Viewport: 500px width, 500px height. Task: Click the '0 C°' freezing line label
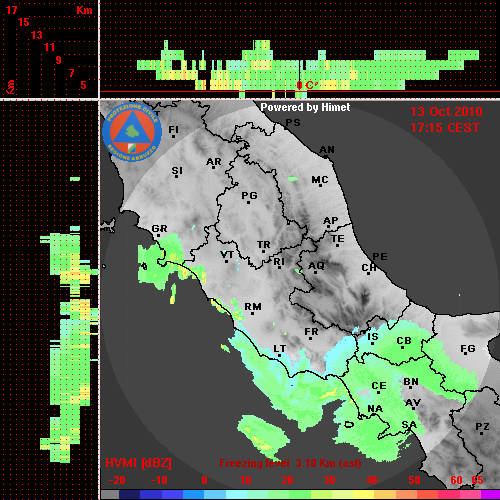[306, 85]
